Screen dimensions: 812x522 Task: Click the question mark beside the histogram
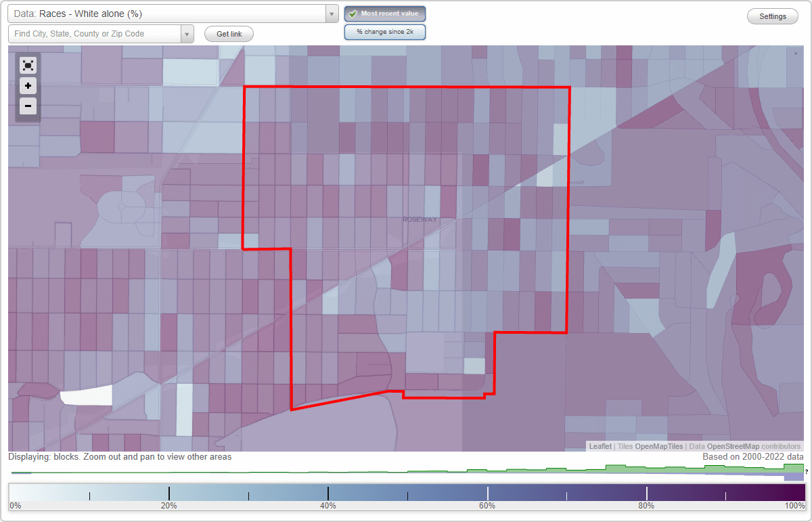click(807, 472)
